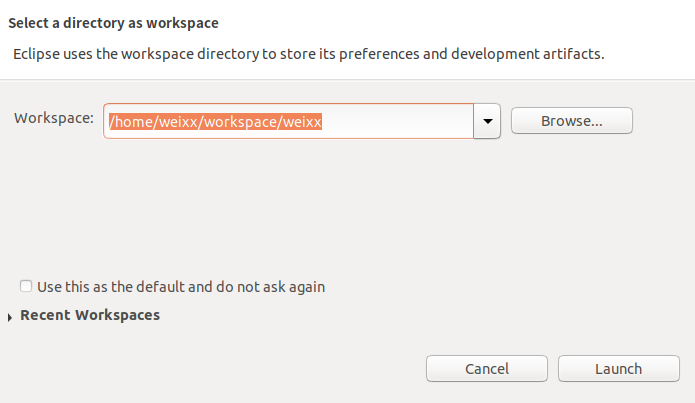The image size is (695, 403).
Task: Click 'do not ask again' checkbox label text
Action: click(x=270, y=287)
